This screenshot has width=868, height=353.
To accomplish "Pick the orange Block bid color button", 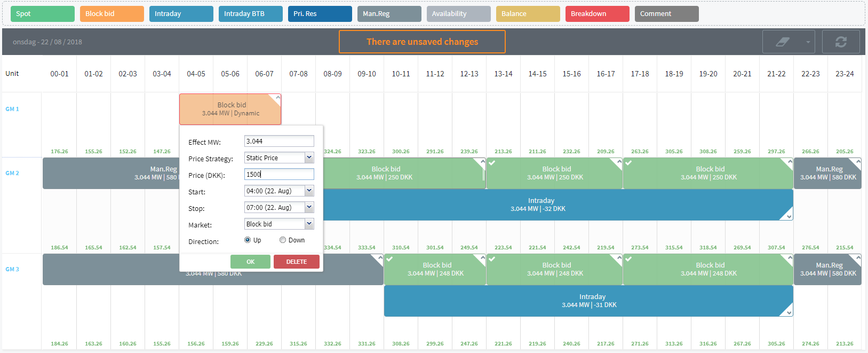I will coord(112,14).
